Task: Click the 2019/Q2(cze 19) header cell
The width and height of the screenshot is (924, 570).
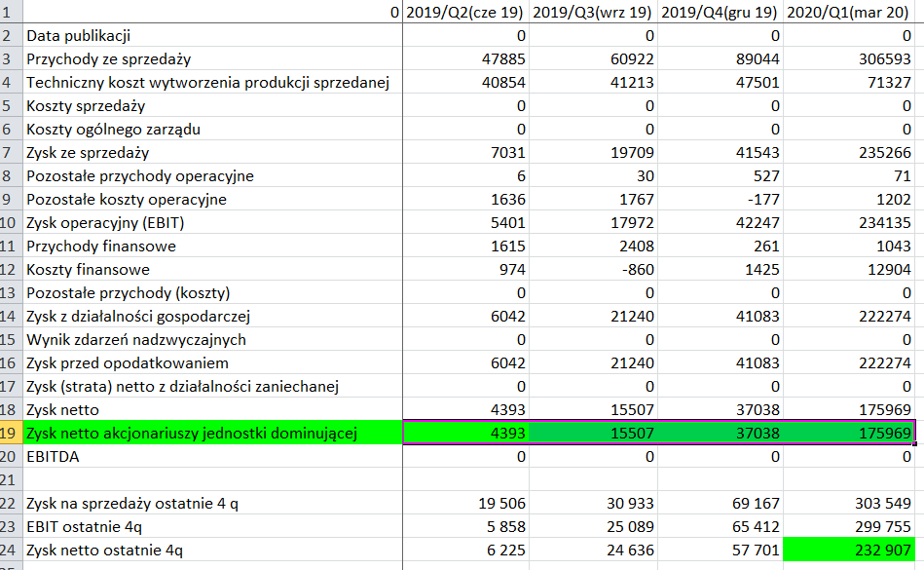Action: [x=466, y=13]
